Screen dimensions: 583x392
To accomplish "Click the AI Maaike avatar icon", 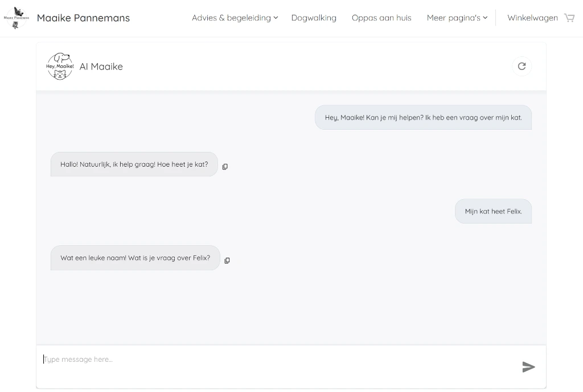I will [60, 66].
